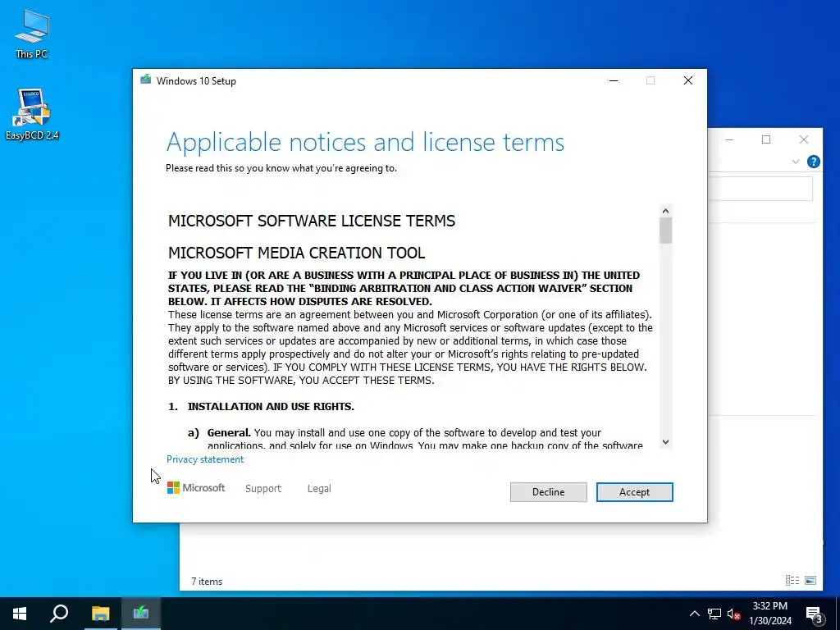Show hidden system tray icons
Viewport: 840px width, 630px height.
point(694,614)
